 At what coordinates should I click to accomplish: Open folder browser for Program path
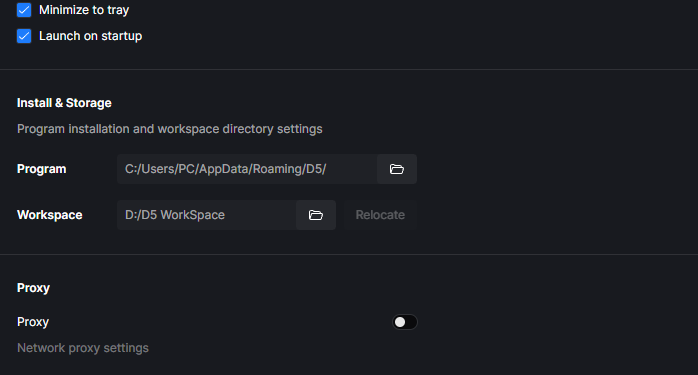[397, 169]
